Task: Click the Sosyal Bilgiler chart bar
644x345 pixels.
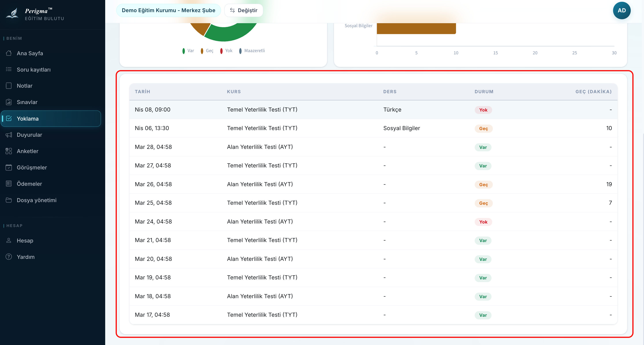Action: tap(416, 28)
